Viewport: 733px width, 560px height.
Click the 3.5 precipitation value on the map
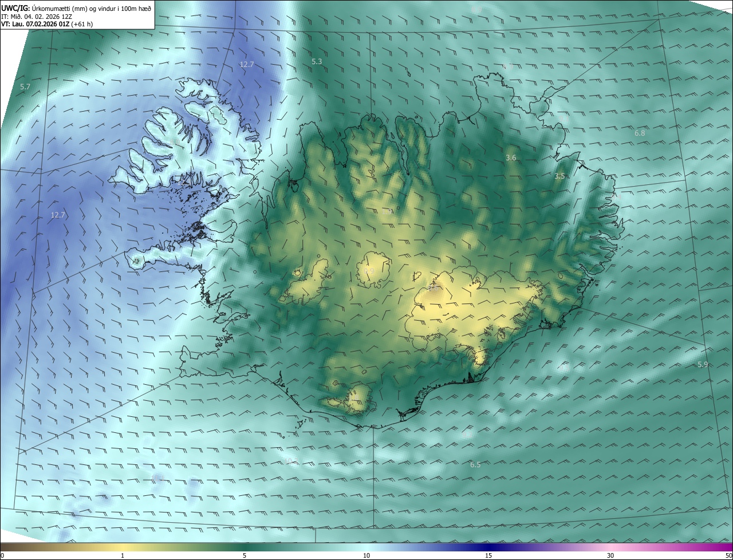coord(559,177)
